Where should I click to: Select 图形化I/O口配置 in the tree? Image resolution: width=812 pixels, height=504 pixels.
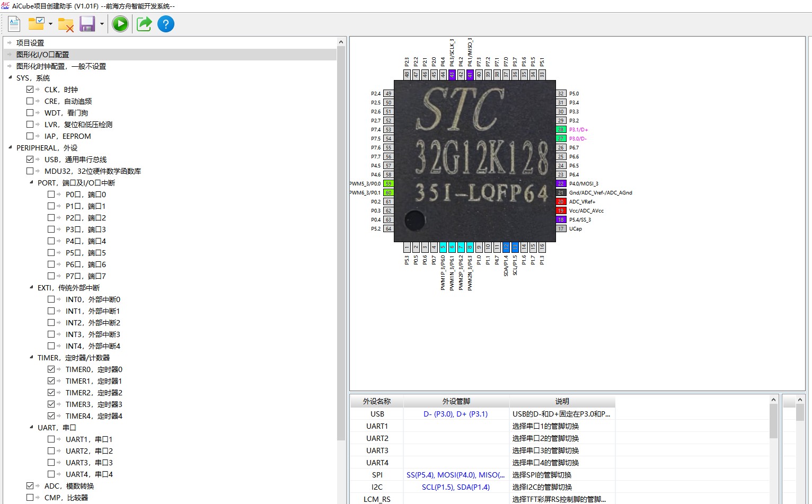42,55
